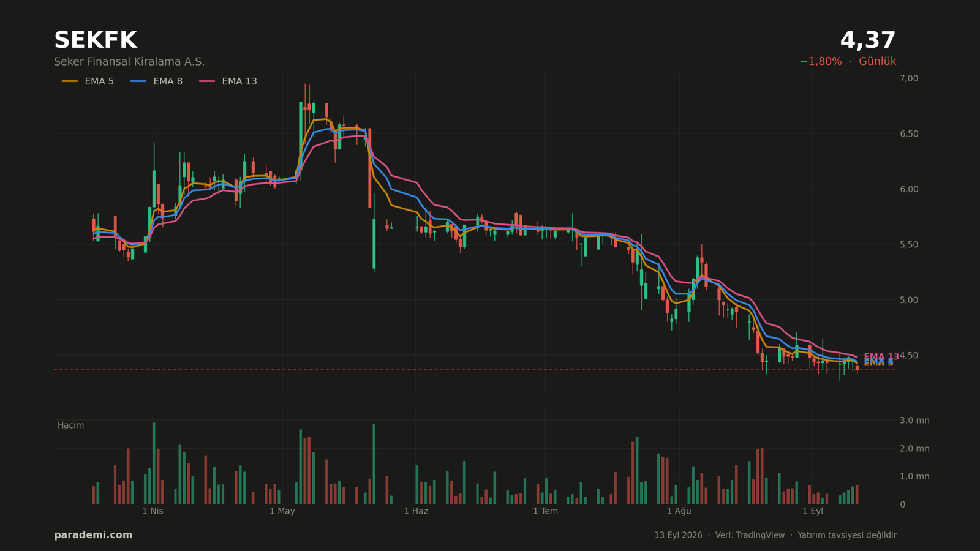Click the 3,0 mn volume axis label
The height and width of the screenshot is (551, 980).
tap(914, 421)
